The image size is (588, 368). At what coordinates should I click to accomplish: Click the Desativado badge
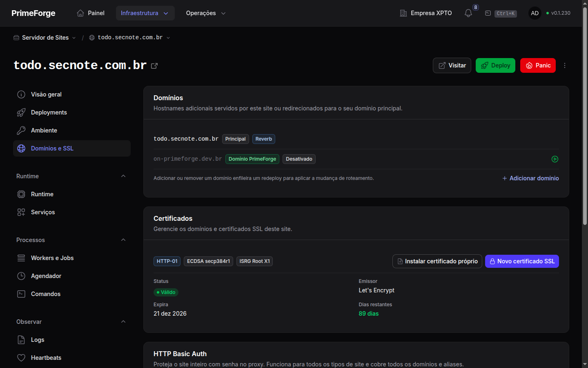[x=299, y=159]
